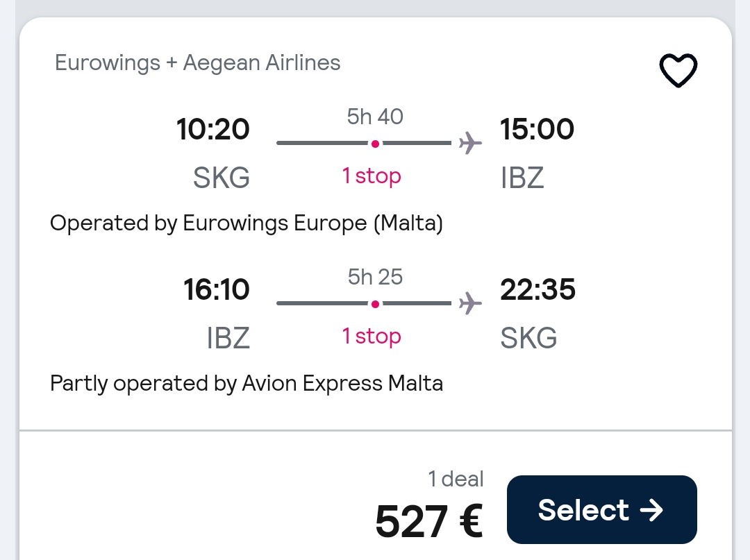This screenshot has width=750, height=560.
Task: Save flight with the heart icon
Action: coord(678,70)
